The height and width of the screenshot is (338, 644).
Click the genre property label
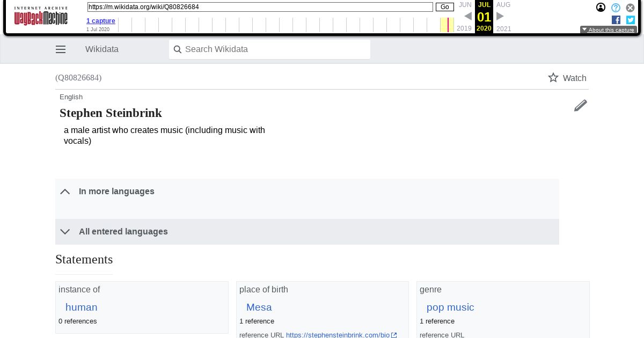430,290
